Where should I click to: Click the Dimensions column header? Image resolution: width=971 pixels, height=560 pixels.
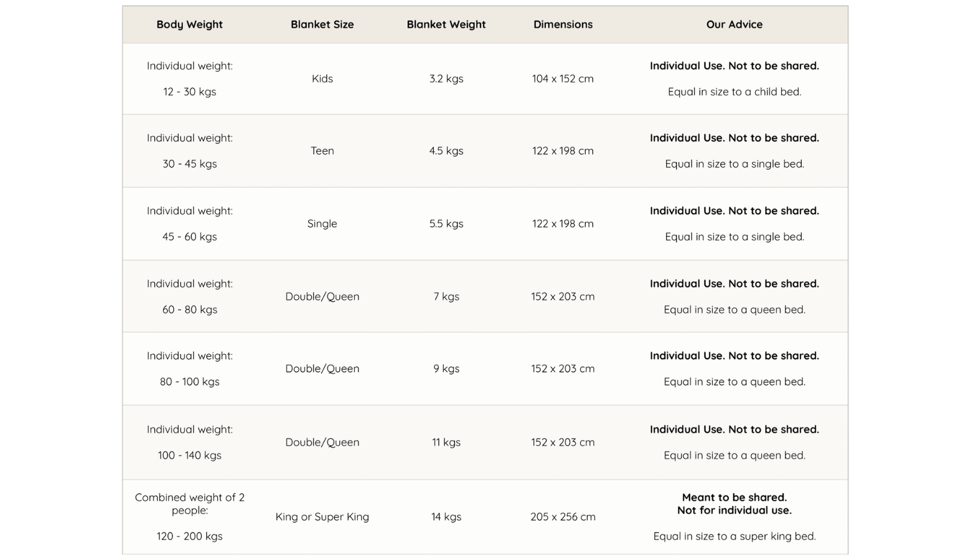click(x=563, y=24)
